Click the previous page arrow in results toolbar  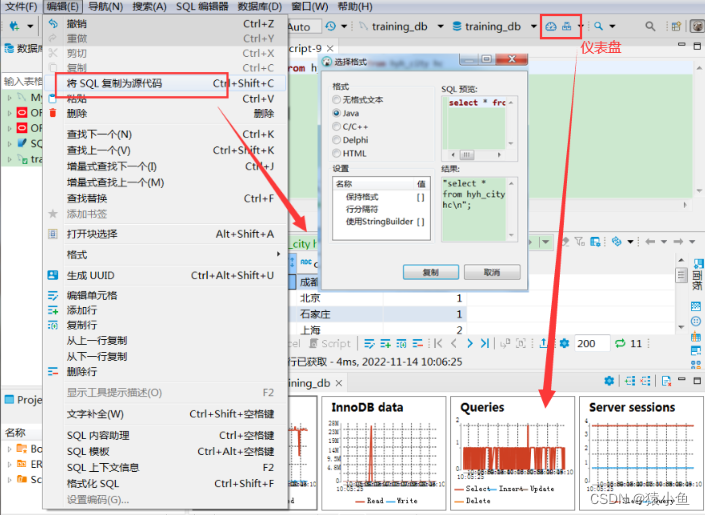[x=454, y=344]
